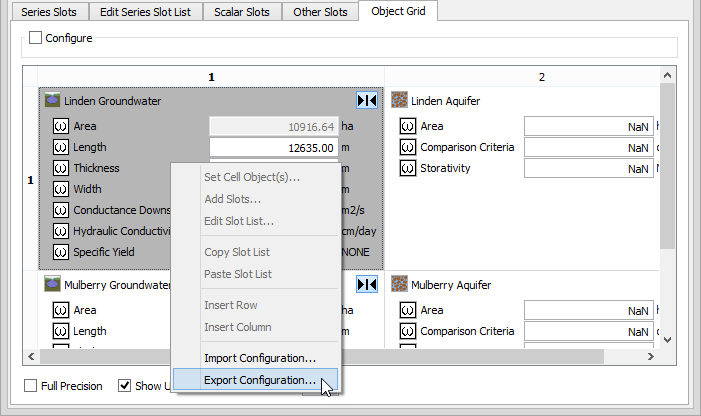Choose Import Configuration in context menu
Image resolution: width=701 pixels, height=416 pixels.
(x=259, y=358)
